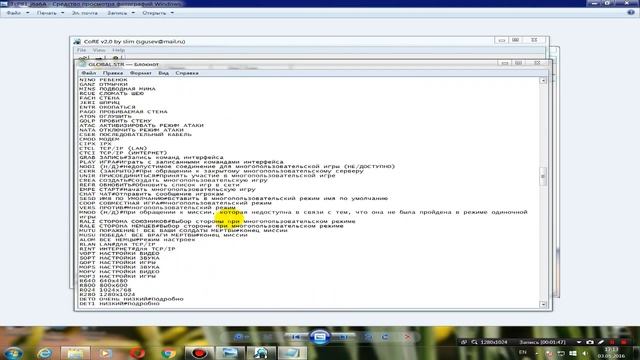Open recorder options dropdown arrow
The width and height of the screenshot is (640, 360).
(x=579, y=342)
